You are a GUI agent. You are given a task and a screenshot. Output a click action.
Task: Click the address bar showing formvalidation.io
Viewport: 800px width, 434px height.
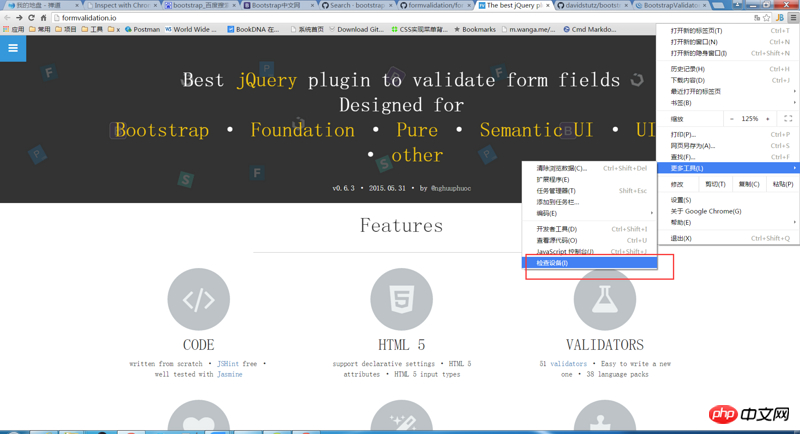coord(401,18)
